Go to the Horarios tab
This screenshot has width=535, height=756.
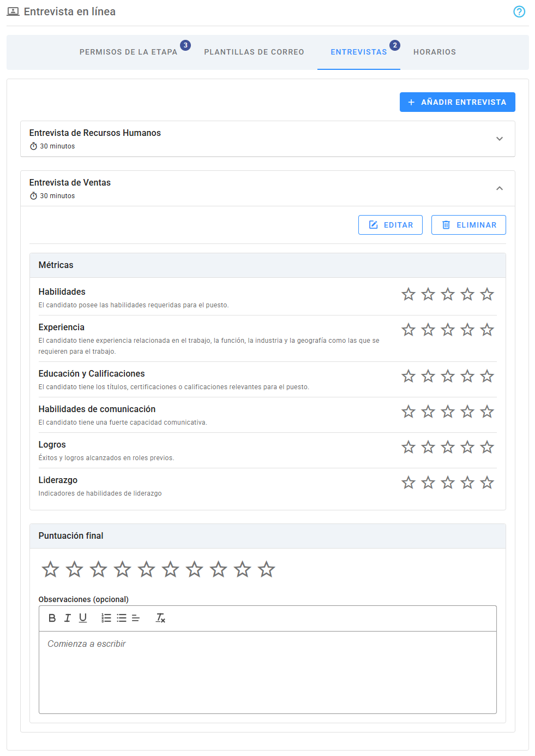coord(435,52)
